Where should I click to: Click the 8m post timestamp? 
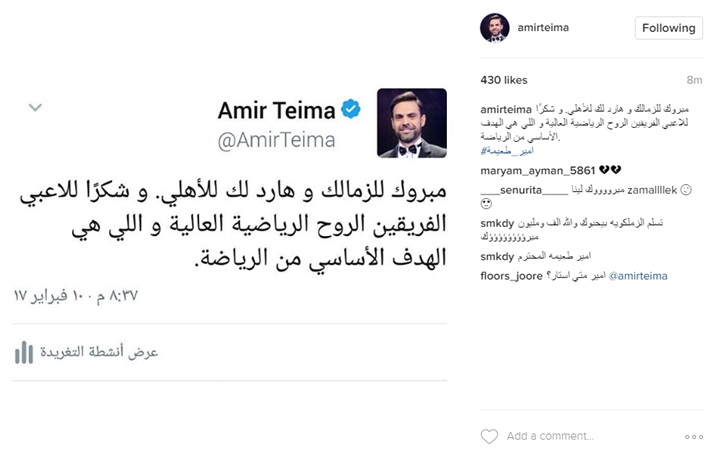point(694,80)
